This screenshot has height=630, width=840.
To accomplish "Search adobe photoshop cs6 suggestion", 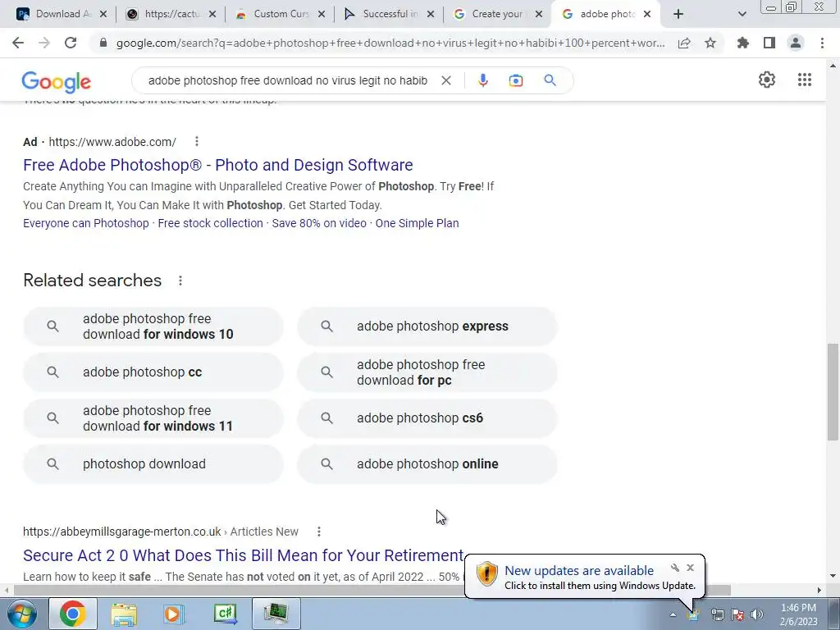I will [x=427, y=418].
